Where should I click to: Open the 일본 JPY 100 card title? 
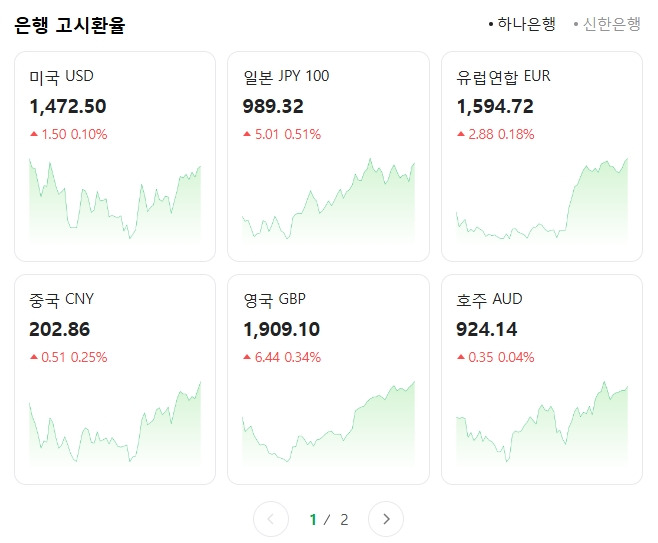[x=286, y=77]
